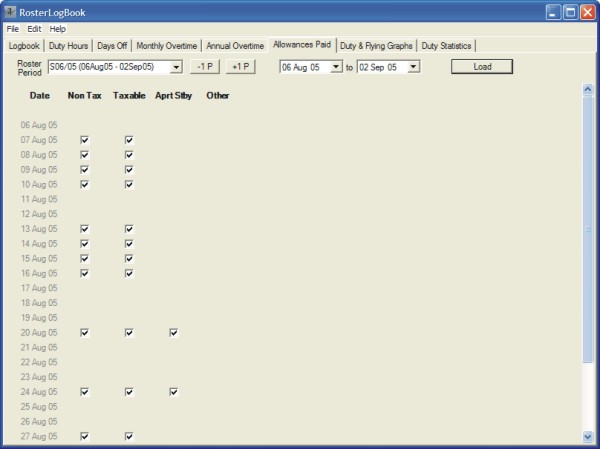Image resolution: width=600 pixels, height=449 pixels.
Task: Click the Other column header
Action: (x=218, y=96)
